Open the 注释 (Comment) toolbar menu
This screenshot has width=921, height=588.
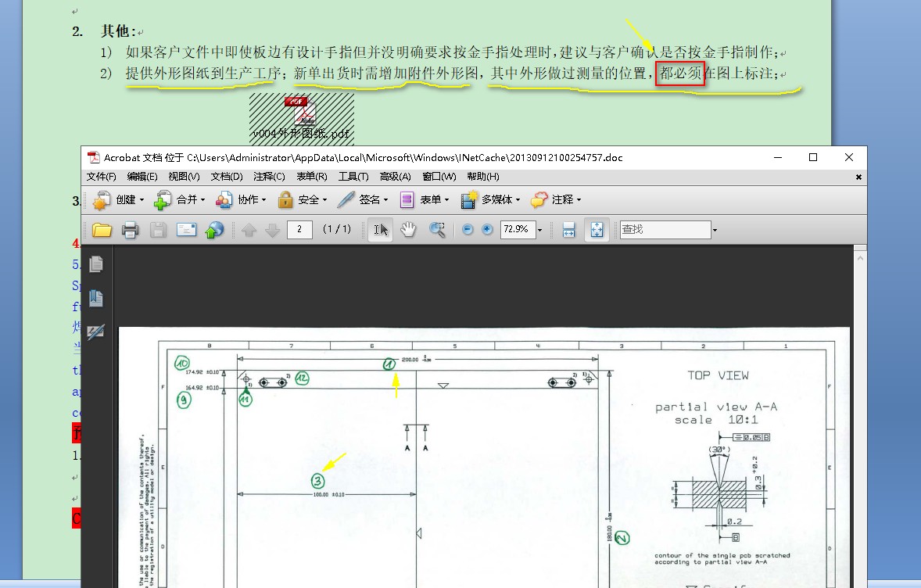(x=556, y=199)
